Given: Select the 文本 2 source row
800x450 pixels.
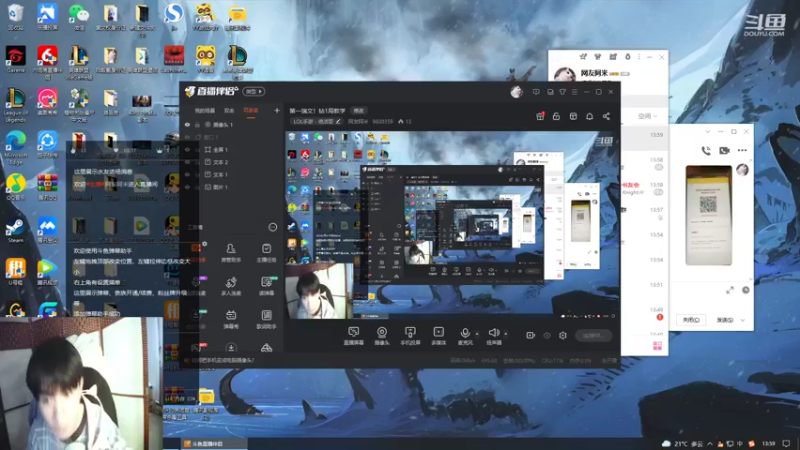Looking at the screenshot, I should 232,162.
